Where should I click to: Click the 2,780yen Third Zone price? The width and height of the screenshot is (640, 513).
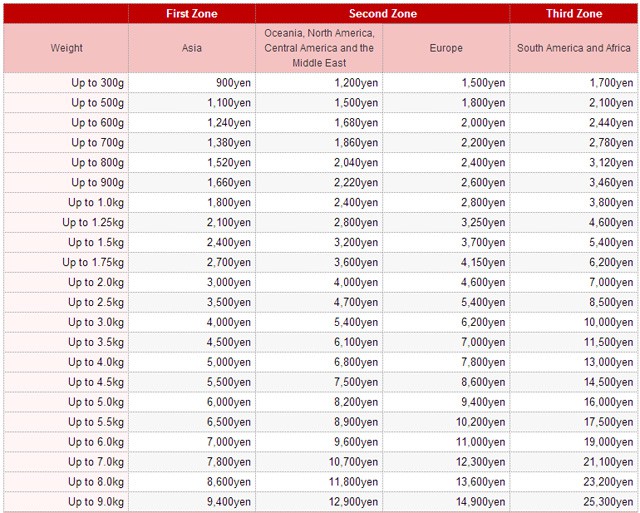tap(611, 143)
